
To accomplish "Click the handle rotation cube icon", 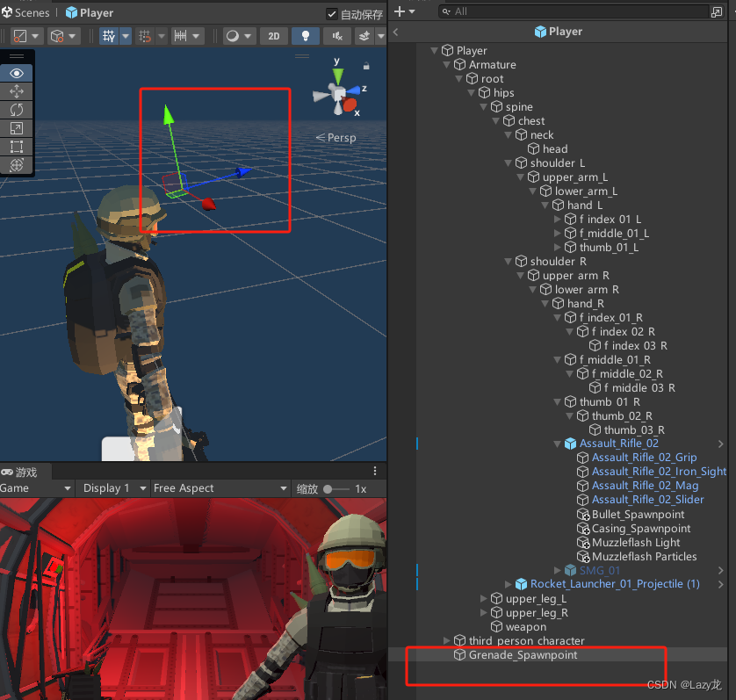I will point(57,36).
